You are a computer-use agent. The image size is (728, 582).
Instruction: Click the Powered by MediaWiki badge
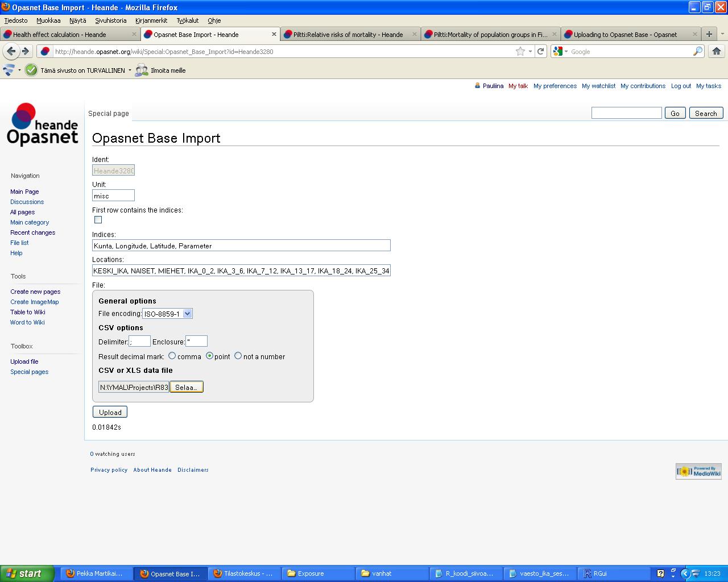pyautogui.click(x=698, y=471)
